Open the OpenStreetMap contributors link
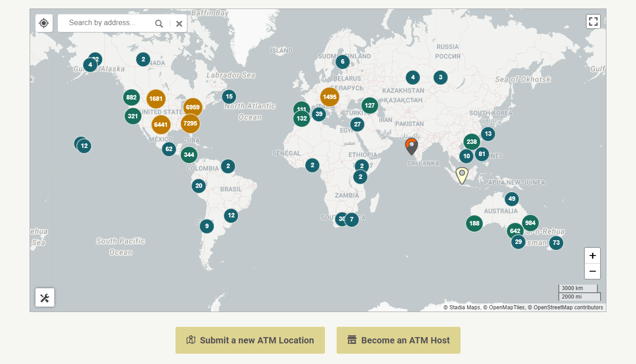The width and height of the screenshot is (636, 364). pyautogui.click(x=568, y=308)
